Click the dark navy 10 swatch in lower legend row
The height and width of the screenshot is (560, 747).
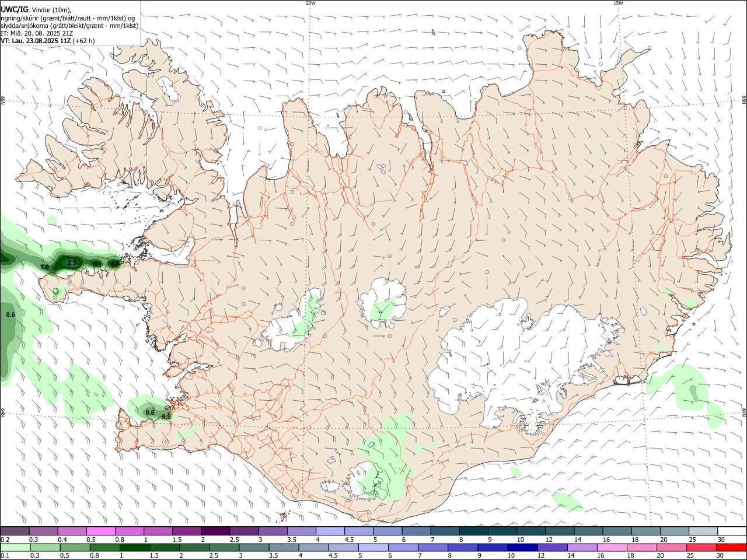coord(522,548)
